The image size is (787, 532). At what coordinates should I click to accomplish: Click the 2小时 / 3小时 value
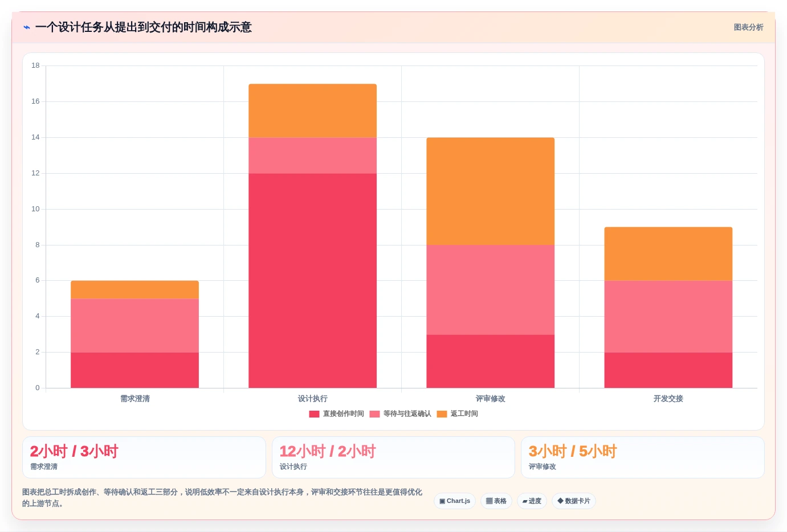pyautogui.click(x=74, y=452)
